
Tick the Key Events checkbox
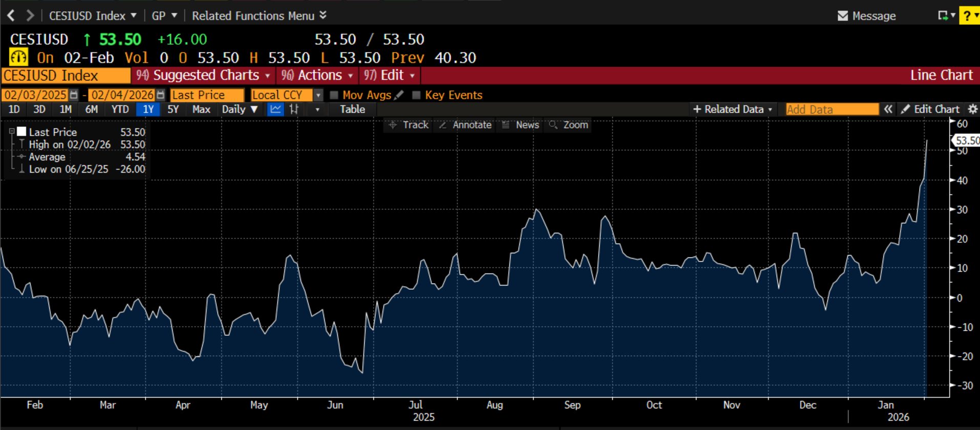416,95
